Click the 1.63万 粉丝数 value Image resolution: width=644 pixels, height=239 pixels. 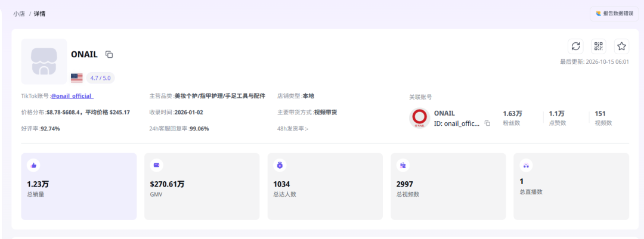tap(513, 114)
